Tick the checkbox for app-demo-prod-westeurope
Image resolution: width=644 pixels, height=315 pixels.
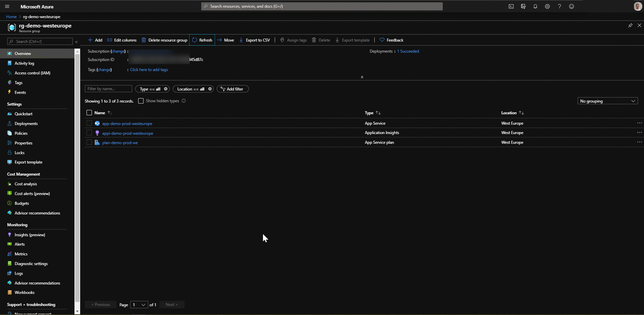click(89, 123)
